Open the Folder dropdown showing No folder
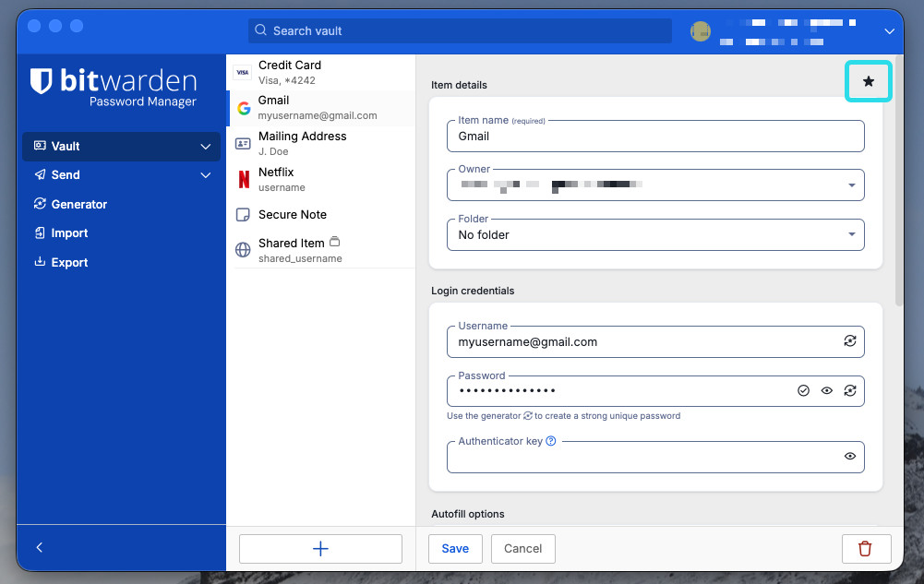Image resolution: width=924 pixels, height=584 pixels. tap(850, 235)
